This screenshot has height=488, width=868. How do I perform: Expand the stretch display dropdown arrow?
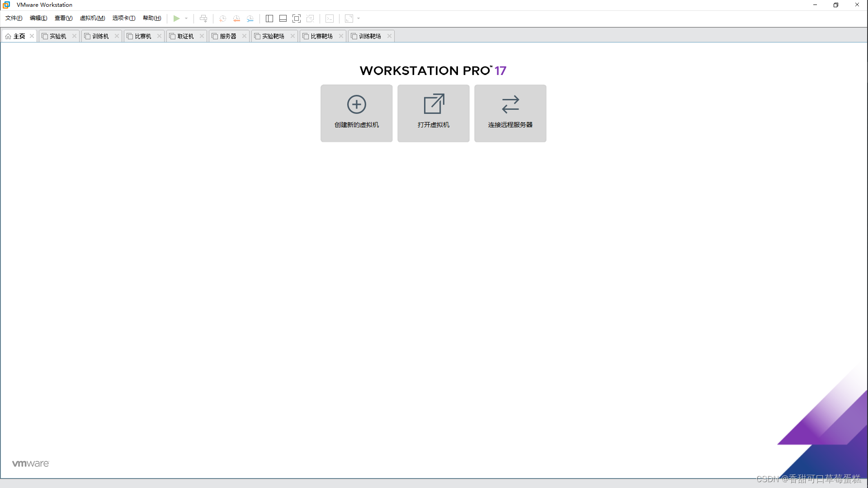pos(359,19)
